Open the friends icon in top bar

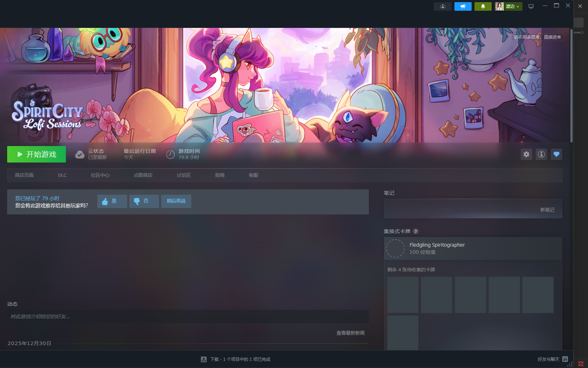pyautogui.click(x=443, y=6)
